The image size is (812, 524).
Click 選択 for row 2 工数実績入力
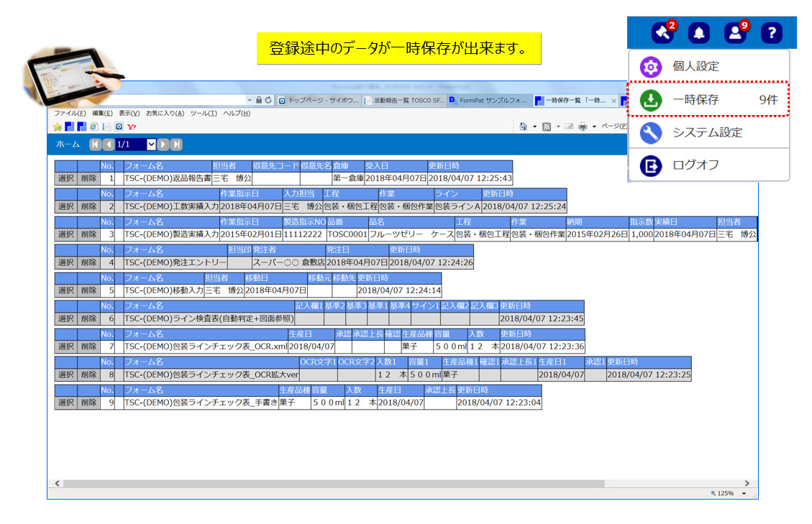coord(65,206)
